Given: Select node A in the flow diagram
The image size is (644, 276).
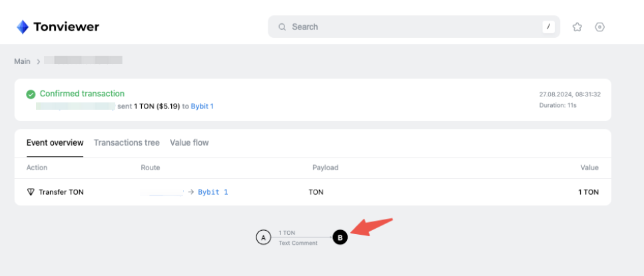Looking at the screenshot, I should [x=263, y=237].
